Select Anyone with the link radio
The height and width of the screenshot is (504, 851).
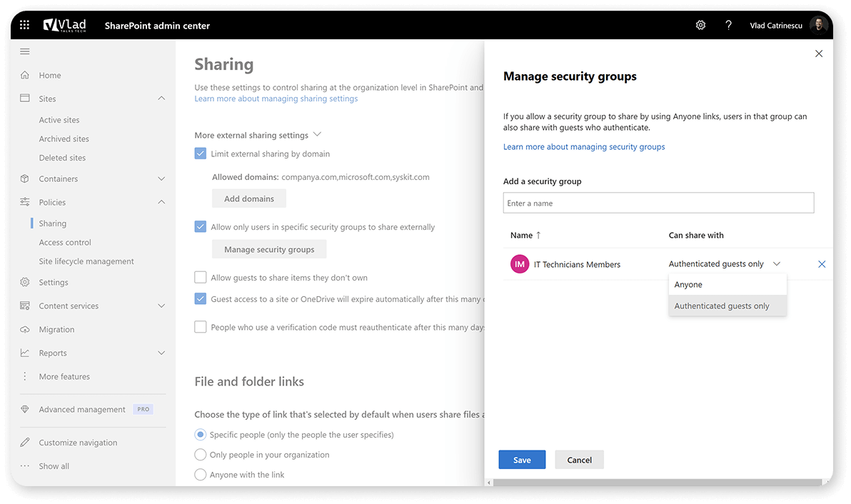tap(201, 475)
